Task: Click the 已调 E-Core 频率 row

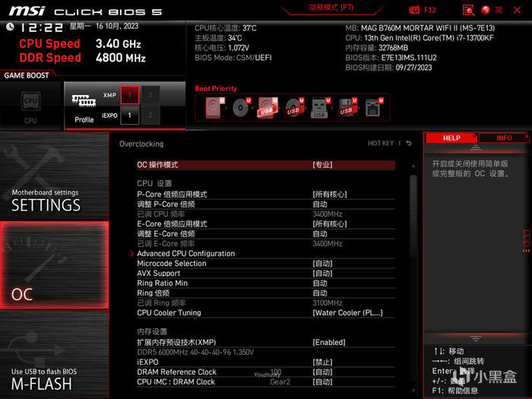Action: coord(266,244)
